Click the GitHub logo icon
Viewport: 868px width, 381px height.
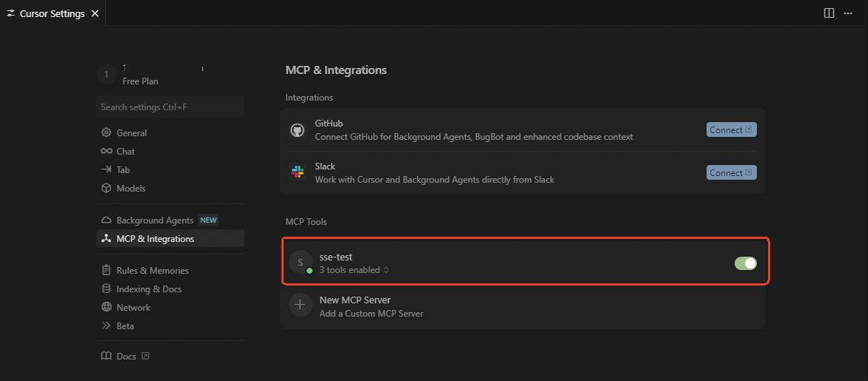(x=298, y=130)
